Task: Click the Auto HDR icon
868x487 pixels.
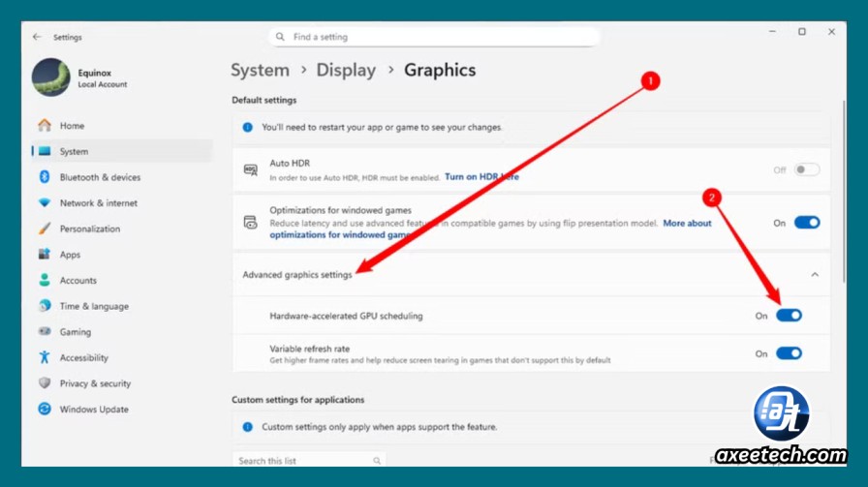Action: pos(251,169)
